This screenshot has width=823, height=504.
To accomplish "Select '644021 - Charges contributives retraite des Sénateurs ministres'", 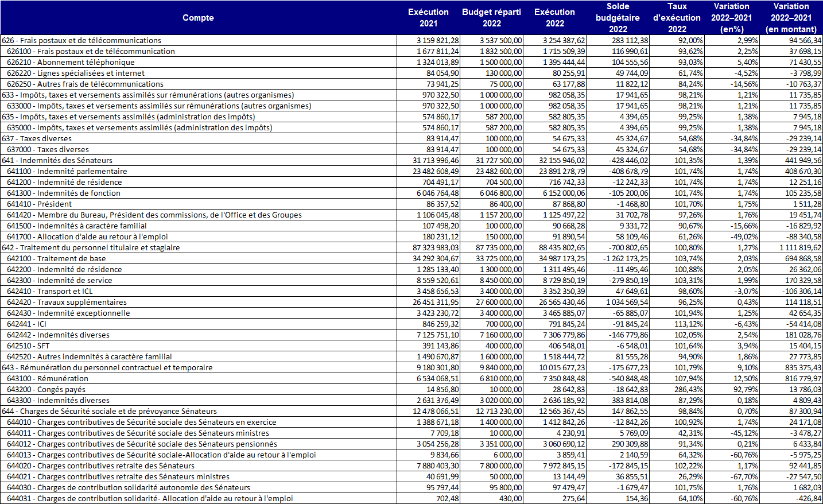I will click(x=118, y=477).
